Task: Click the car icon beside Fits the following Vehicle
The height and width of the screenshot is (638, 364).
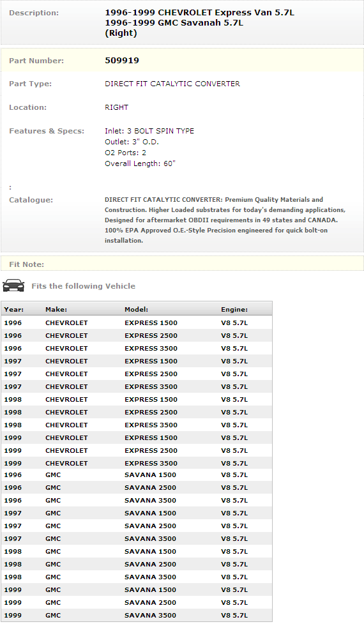Action: click(x=13, y=285)
